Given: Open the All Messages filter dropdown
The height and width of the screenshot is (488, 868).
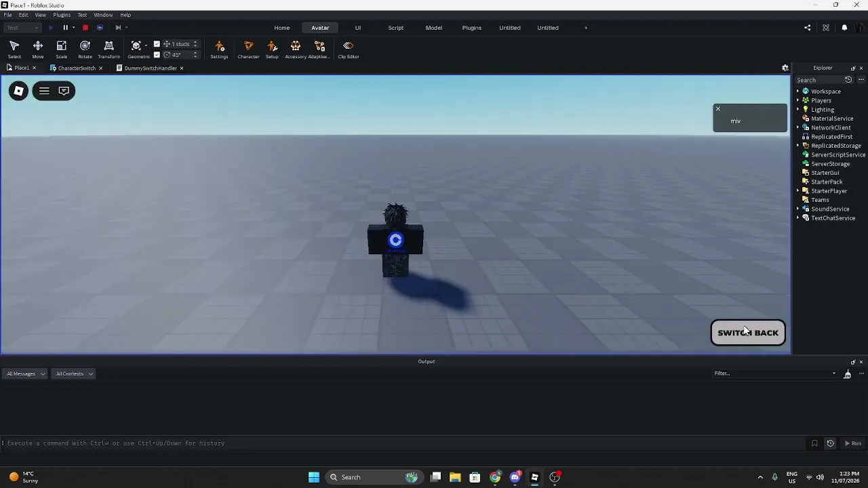Looking at the screenshot, I should (x=26, y=373).
